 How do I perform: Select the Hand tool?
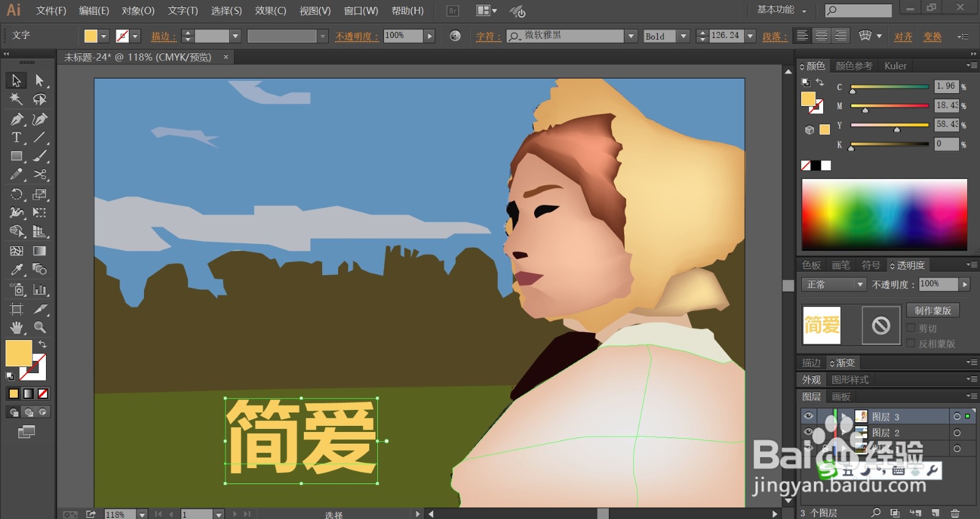[17, 327]
